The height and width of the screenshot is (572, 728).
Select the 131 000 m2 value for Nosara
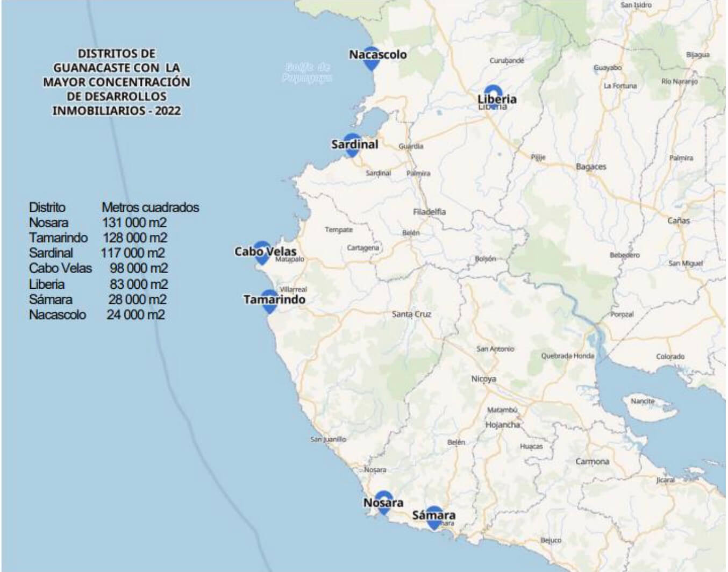[134, 223]
